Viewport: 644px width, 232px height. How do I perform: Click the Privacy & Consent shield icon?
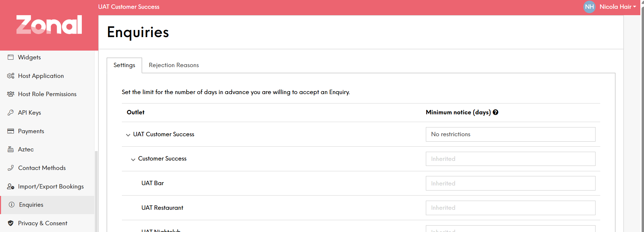coord(11,223)
